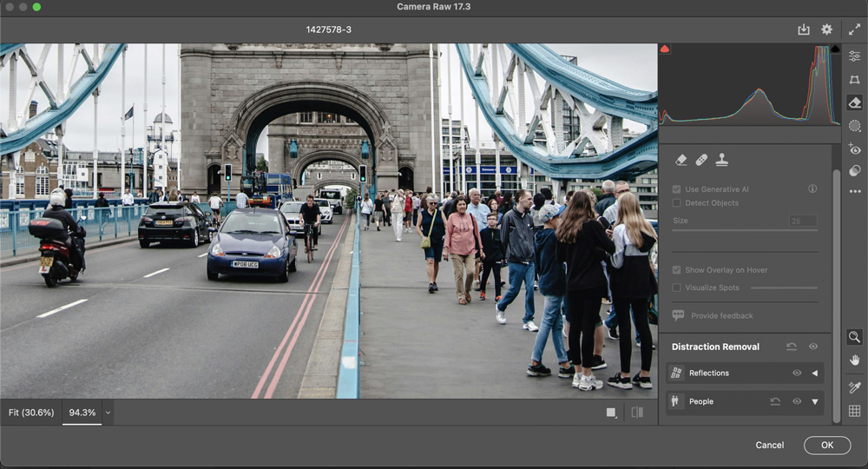This screenshot has width=868, height=469.
Task: Click the Provide feedback link
Action: point(722,315)
